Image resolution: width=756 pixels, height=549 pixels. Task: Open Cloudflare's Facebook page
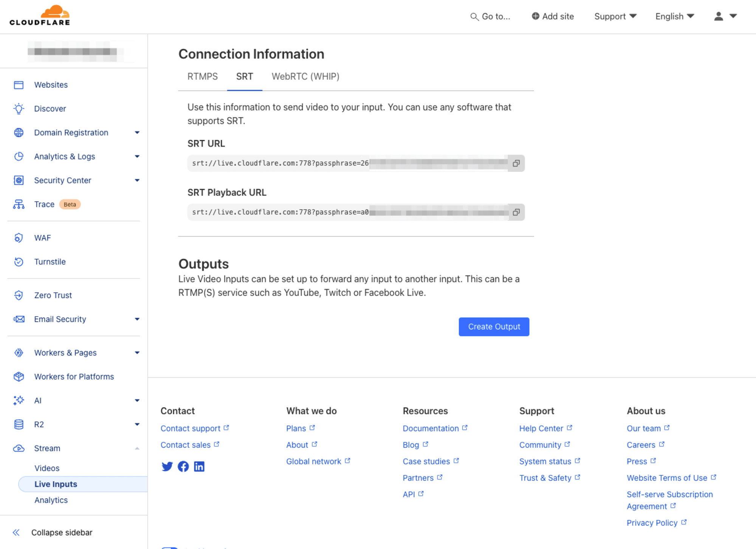point(183,467)
